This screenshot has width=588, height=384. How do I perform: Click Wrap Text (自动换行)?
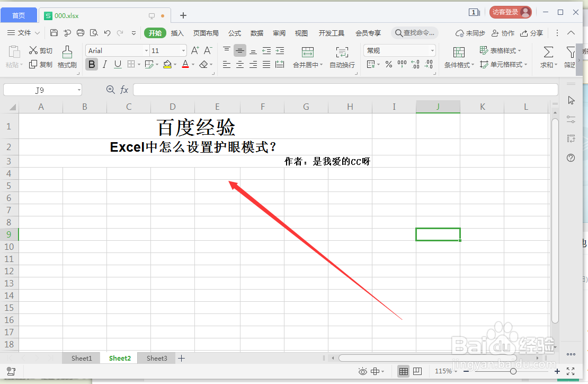tap(342, 57)
